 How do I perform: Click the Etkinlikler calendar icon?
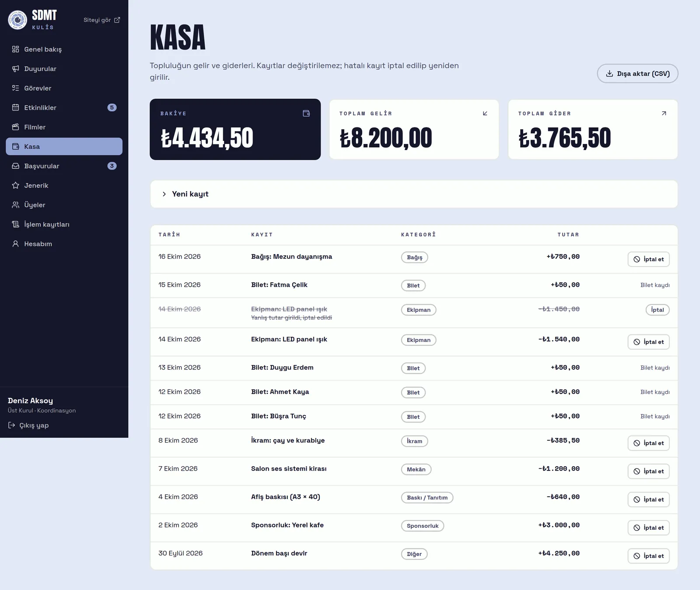pyautogui.click(x=15, y=108)
